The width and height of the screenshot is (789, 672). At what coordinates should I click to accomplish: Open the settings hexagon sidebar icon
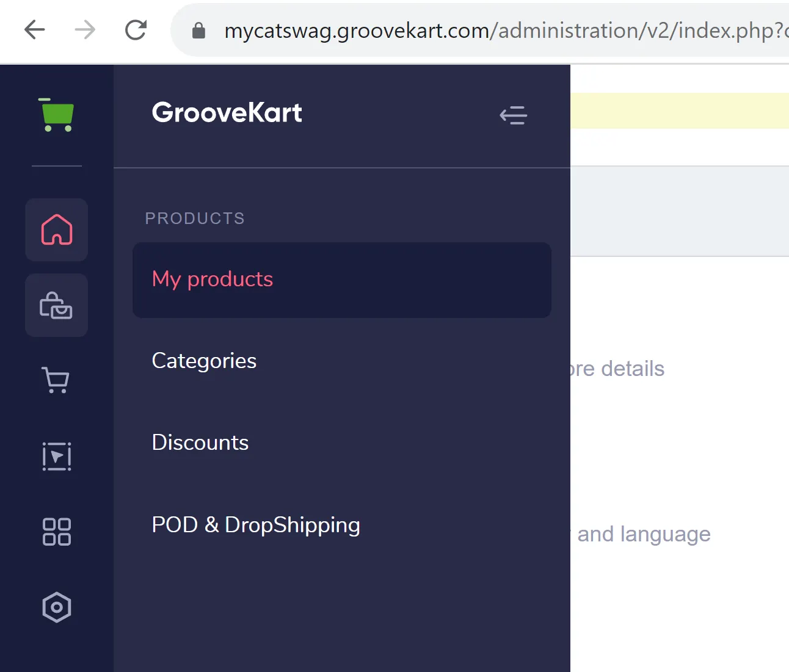click(57, 607)
